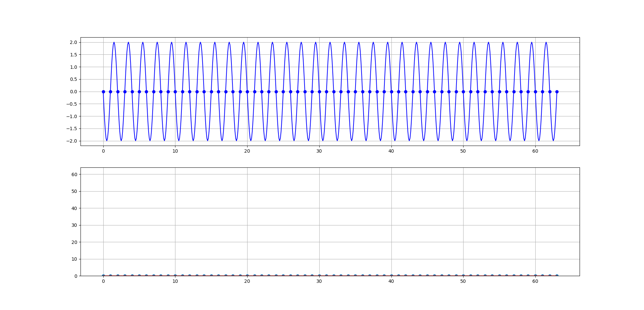Click the x-axis label 10 under the sine plot
The height and width of the screenshot is (310, 644).
click(x=175, y=151)
